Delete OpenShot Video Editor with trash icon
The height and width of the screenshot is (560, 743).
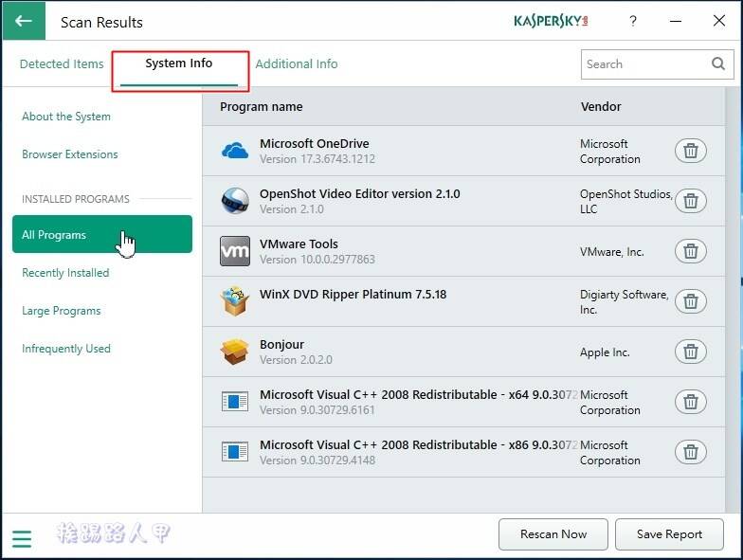690,201
